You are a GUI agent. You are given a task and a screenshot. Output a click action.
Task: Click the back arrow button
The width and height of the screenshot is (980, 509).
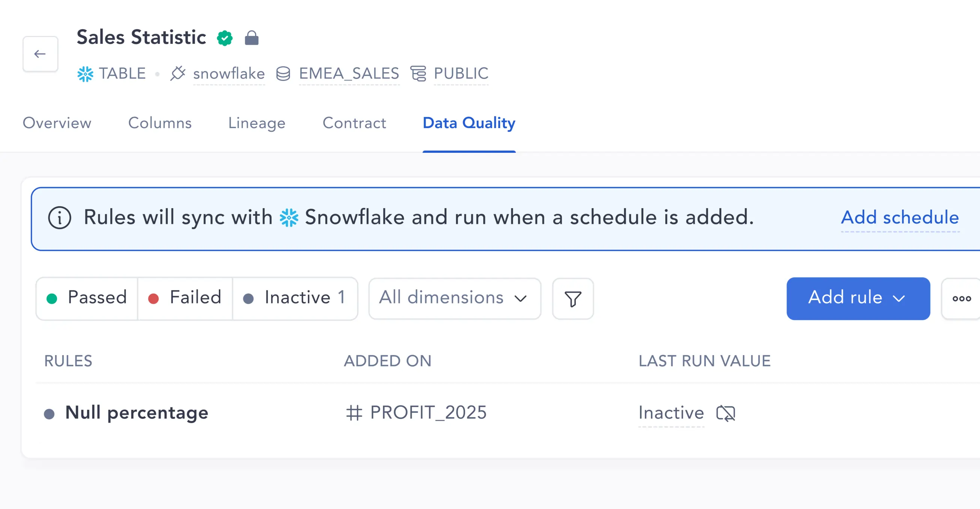tap(40, 54)
